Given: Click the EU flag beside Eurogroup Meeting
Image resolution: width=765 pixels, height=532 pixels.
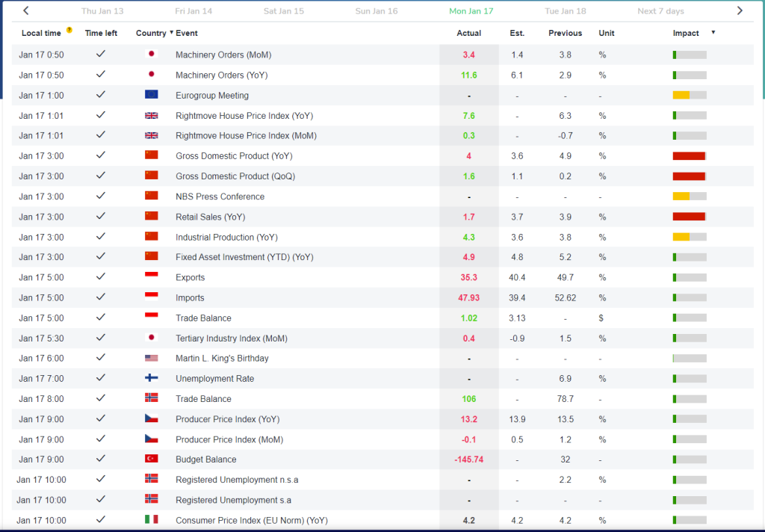Looking at the screenshot, I should [151, 95].
